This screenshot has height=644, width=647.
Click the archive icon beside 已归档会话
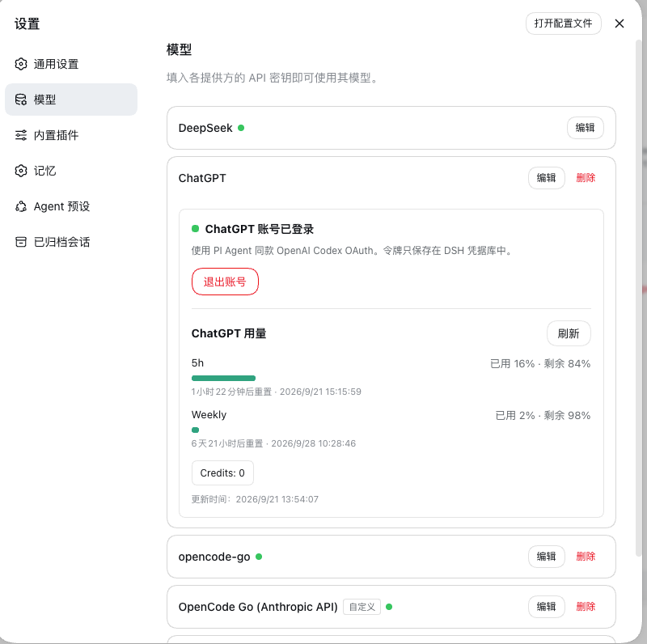click(x=21, y=242)
